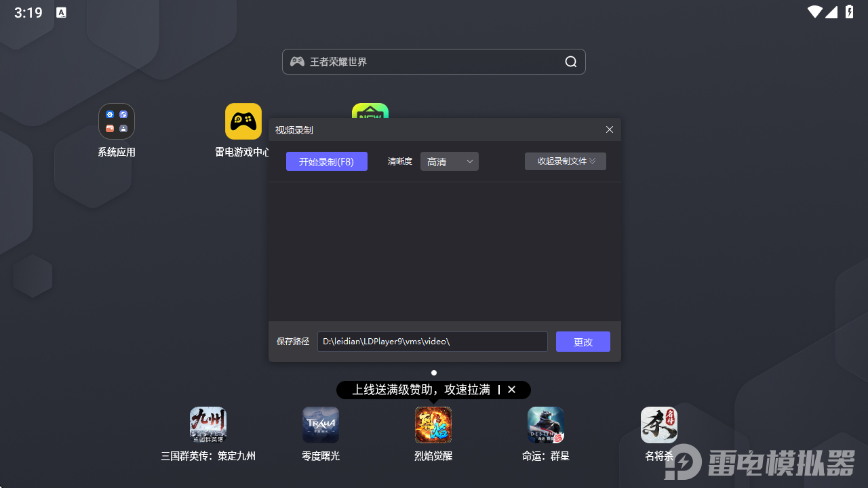Start recording with 开始录制(F8)
The width and height of the screenshot is (868, 488).
[x=326, y=161]
